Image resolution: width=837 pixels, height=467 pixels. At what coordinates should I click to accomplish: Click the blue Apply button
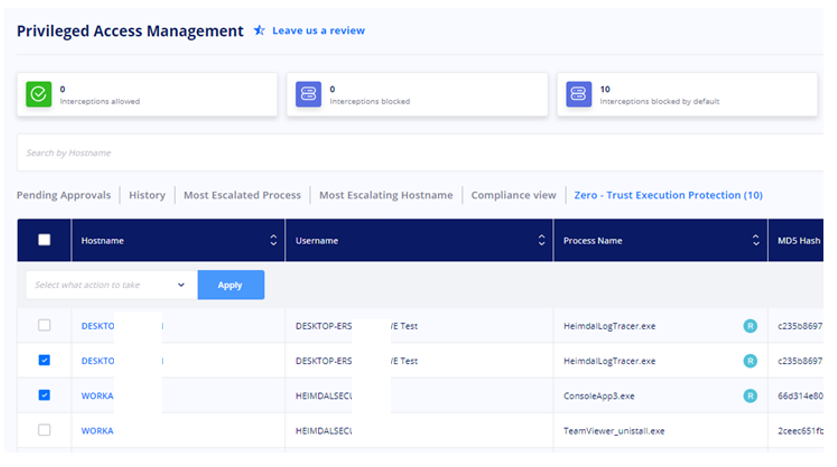click(231, 285)
